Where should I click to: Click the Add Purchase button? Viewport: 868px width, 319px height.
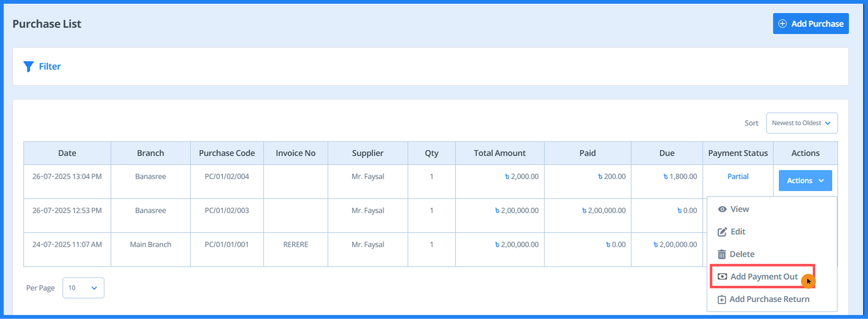coord(810,24)
